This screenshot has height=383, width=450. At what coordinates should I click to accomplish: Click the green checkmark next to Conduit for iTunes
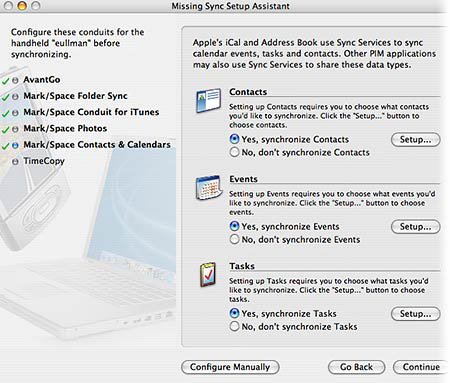tap(5, 113)
